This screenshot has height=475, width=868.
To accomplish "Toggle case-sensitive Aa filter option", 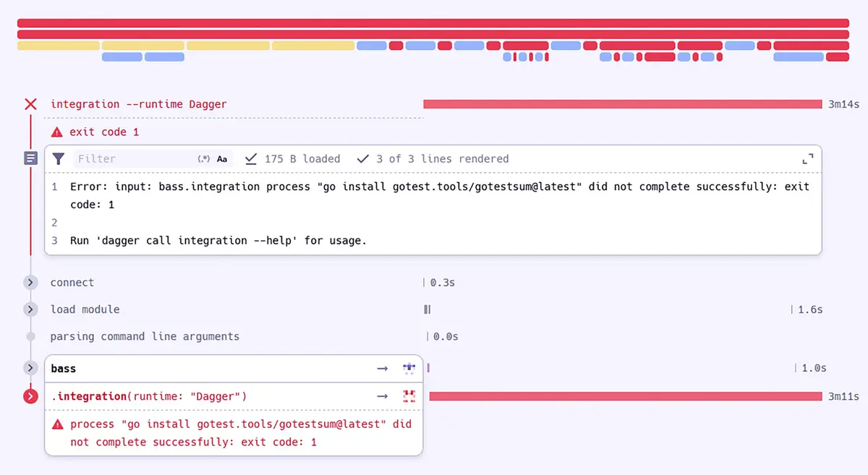I will click(x=222, y=159).
